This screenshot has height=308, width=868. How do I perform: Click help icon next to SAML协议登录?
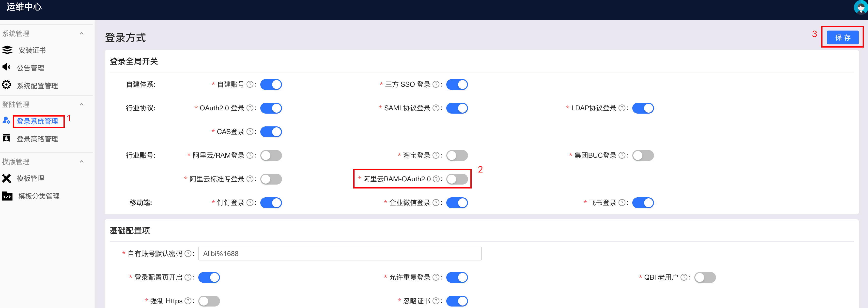pos(436,108)
